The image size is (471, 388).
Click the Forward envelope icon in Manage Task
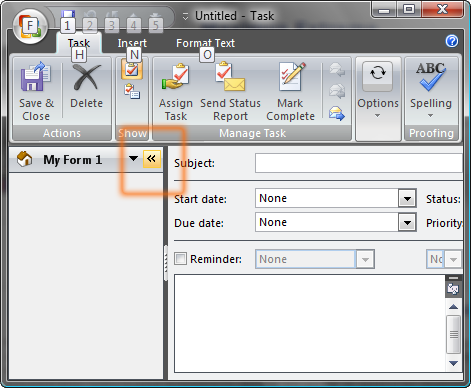click(x=337, y=113)
